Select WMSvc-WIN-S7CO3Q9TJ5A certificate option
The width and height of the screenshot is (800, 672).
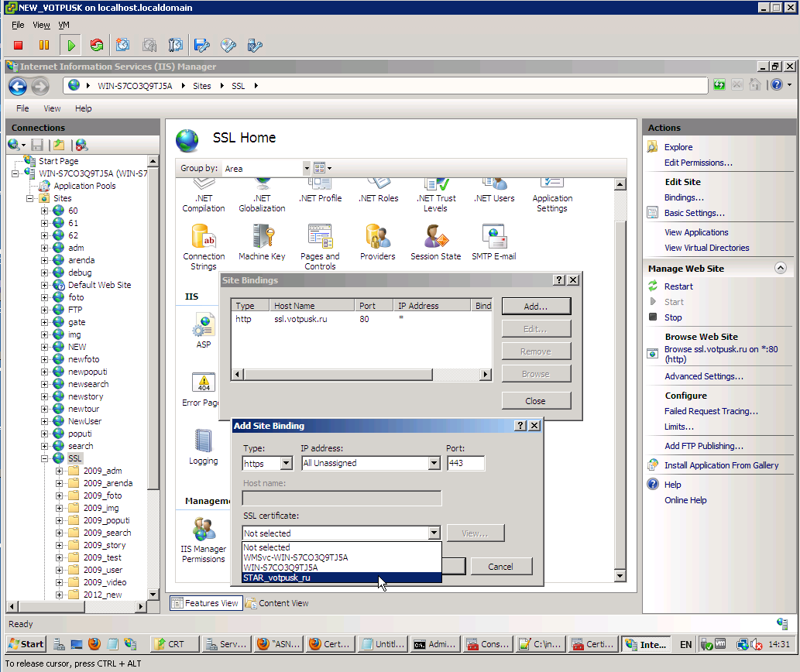pos(342,557)
